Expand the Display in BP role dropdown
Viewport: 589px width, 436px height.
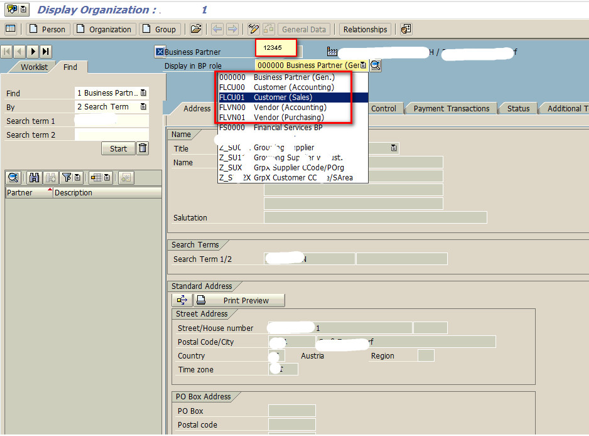pos(363,65)
